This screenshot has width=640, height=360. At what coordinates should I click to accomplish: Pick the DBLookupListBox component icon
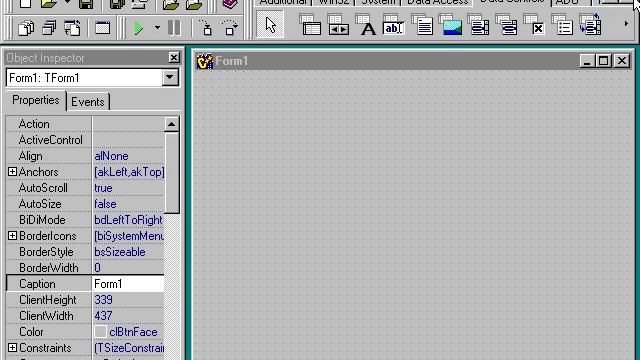click(x=590, y=24)
